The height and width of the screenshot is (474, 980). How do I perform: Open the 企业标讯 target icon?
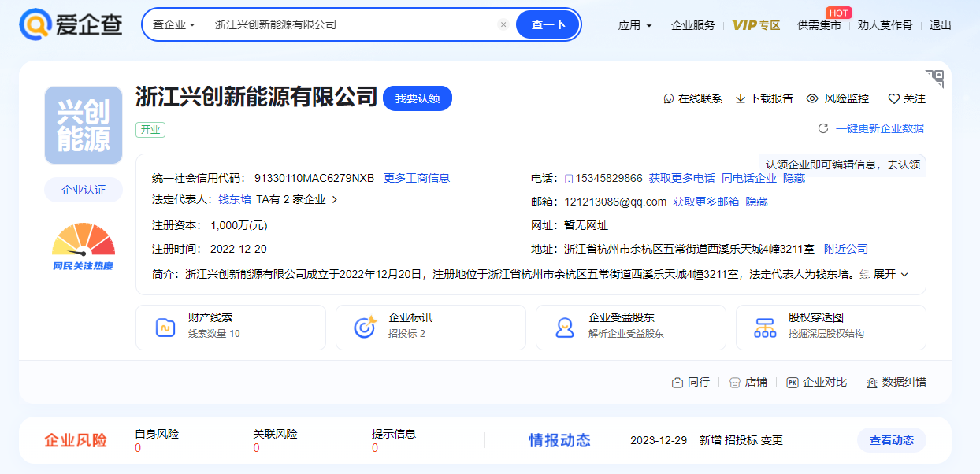(x=365, y=328)
